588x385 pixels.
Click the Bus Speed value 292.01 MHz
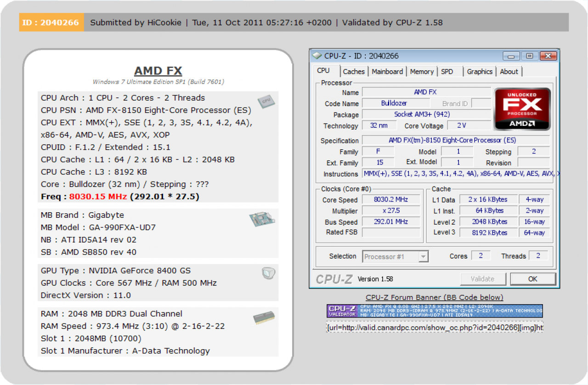pos(391,222)
